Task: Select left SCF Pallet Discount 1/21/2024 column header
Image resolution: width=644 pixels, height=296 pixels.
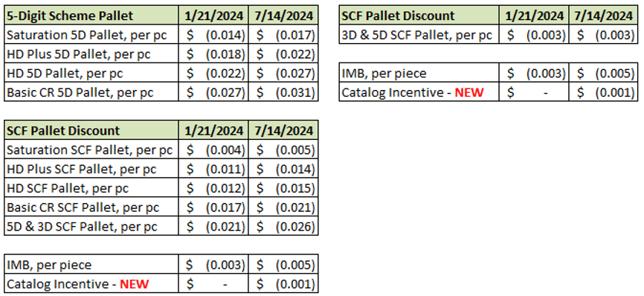Action: (213, 131)
